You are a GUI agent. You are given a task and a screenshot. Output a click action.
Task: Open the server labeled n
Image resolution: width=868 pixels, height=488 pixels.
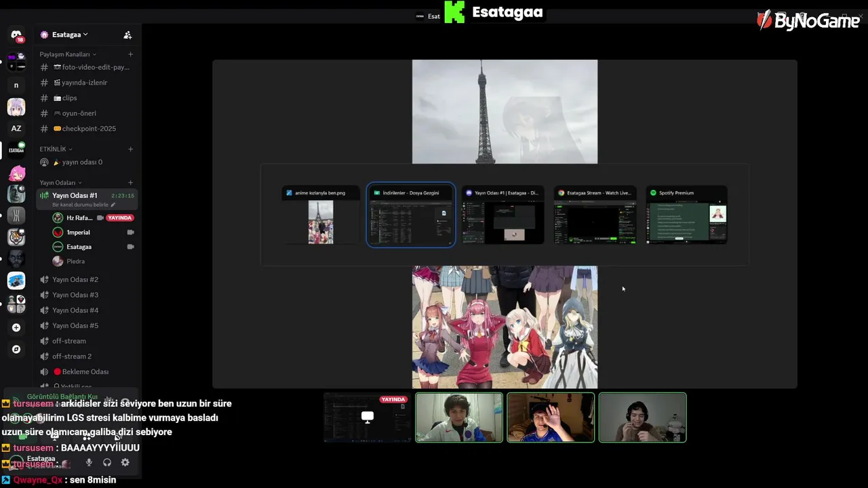click(16, 85)
